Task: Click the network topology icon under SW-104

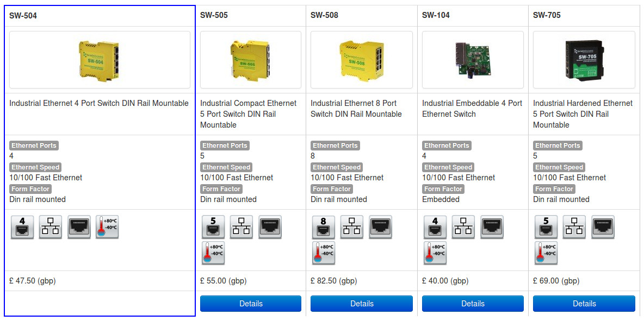Action: point(463,227)
